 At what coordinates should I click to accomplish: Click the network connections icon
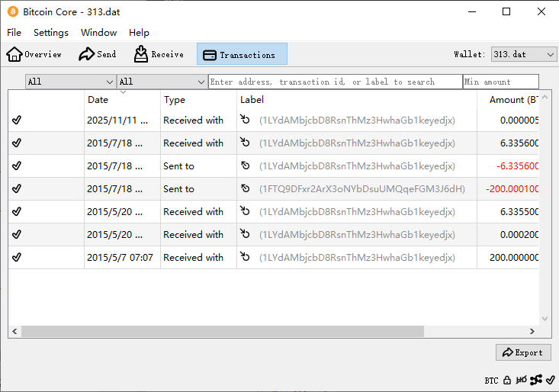click(536, 380)
